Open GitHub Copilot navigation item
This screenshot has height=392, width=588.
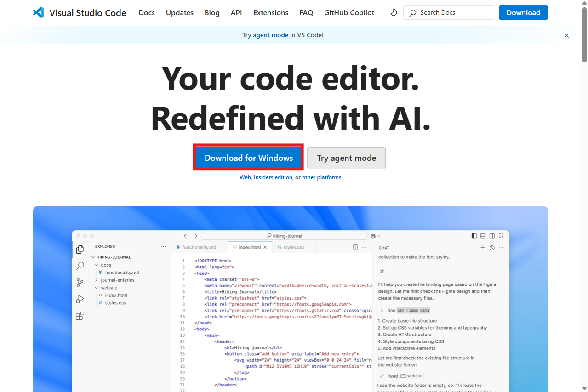349,13
